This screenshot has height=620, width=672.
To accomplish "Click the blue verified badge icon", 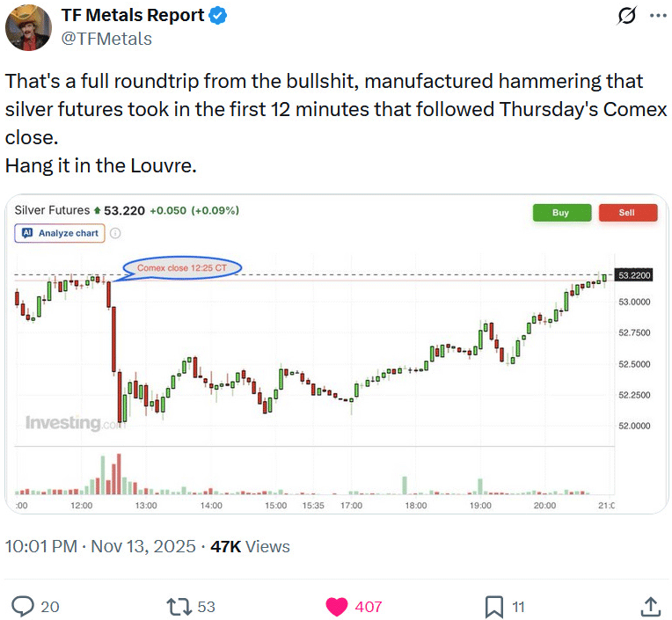I will (x=218, y=16).
